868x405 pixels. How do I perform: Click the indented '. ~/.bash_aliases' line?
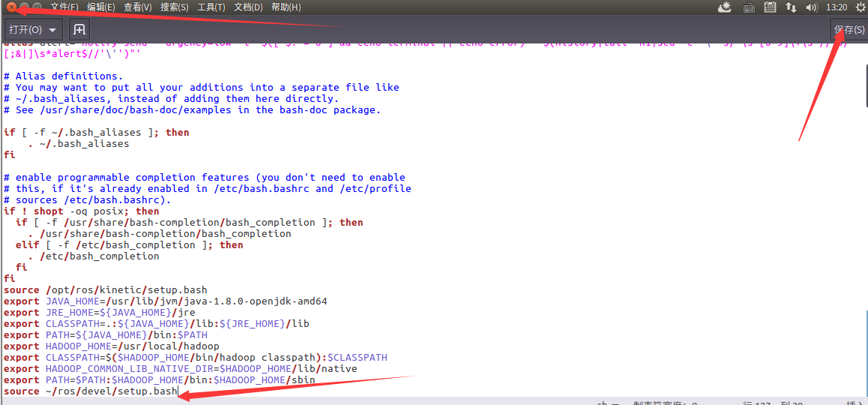(78, 143)
